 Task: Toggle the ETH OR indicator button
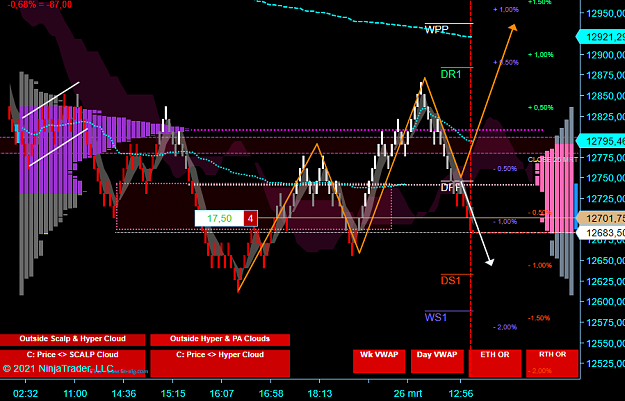[x=495, y=363]
